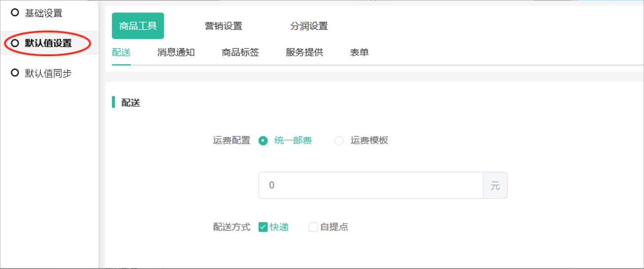Open the 营销设置 tab
The width and height of the screenshot is (644, 269).
tap(224, 26)
